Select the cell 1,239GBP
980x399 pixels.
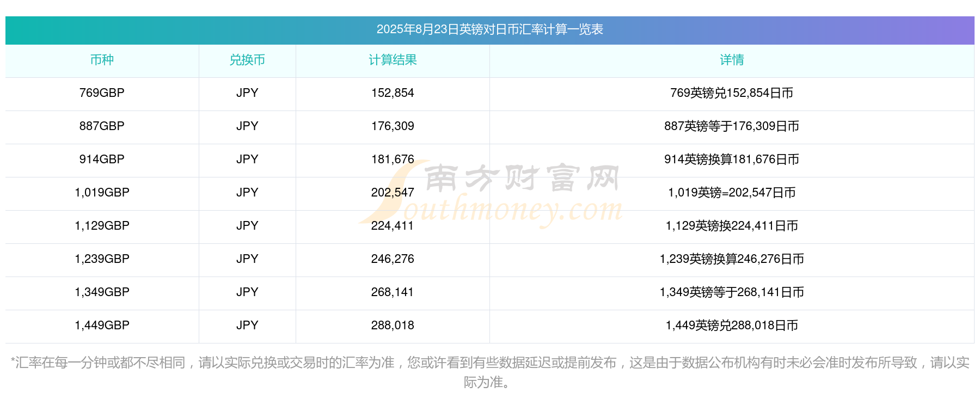click(x=102, y=259)
